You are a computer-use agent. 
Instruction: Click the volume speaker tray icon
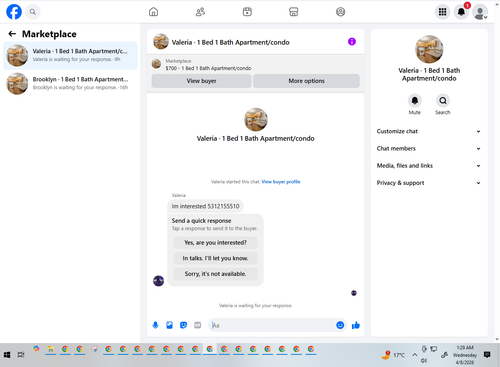(424, 361)
